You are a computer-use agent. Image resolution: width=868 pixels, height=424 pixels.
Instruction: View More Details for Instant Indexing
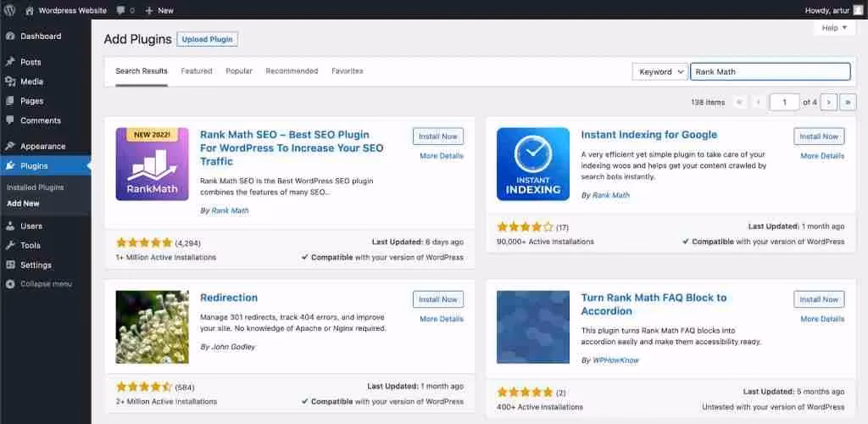click(x=822, y=156)
